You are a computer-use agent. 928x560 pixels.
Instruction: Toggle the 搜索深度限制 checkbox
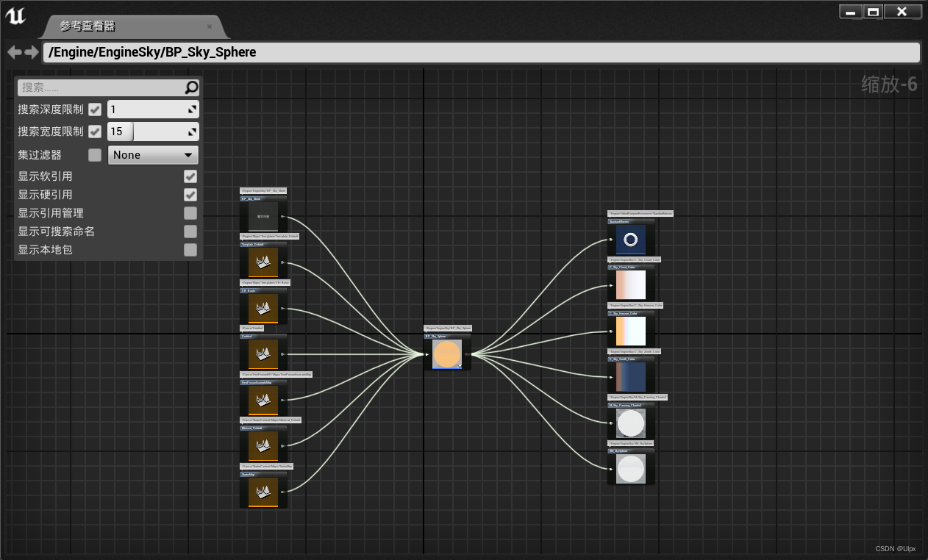(x=94, y=109)
